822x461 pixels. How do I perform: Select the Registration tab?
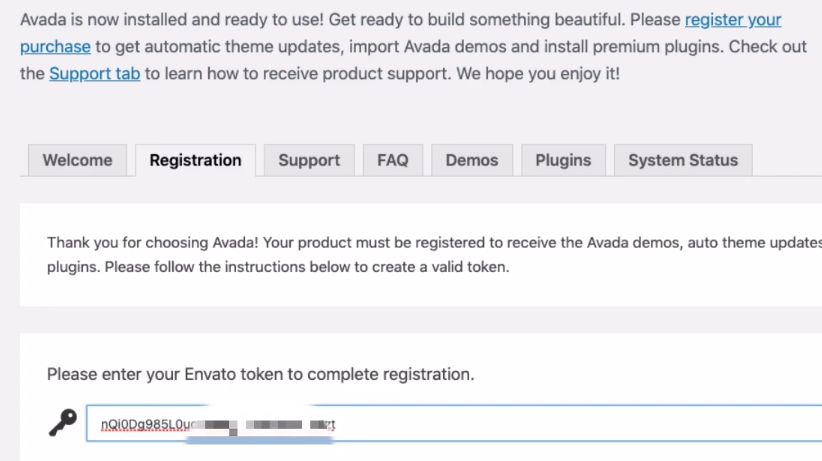pos(195,160)
